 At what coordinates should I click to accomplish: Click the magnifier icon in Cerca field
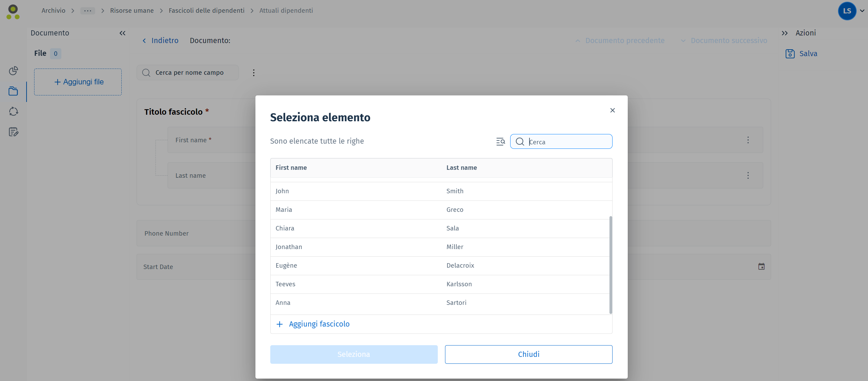pos(520,142)
